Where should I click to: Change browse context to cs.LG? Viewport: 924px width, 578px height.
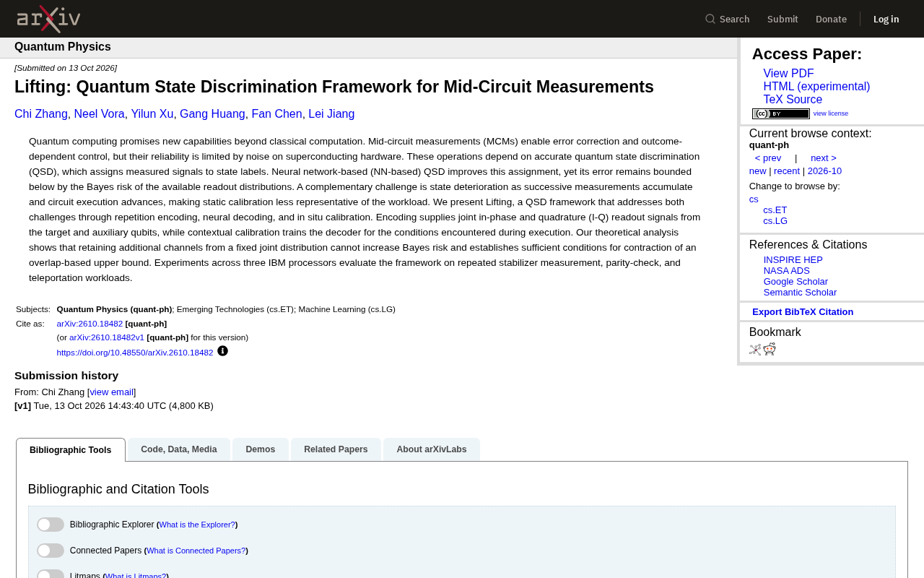[x=775, y=221]
